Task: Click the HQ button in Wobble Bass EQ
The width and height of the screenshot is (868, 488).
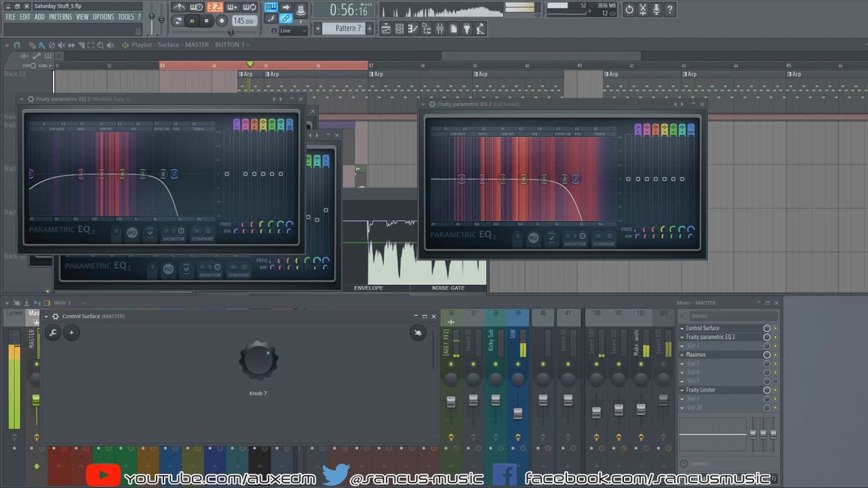Action: (132, 233)
